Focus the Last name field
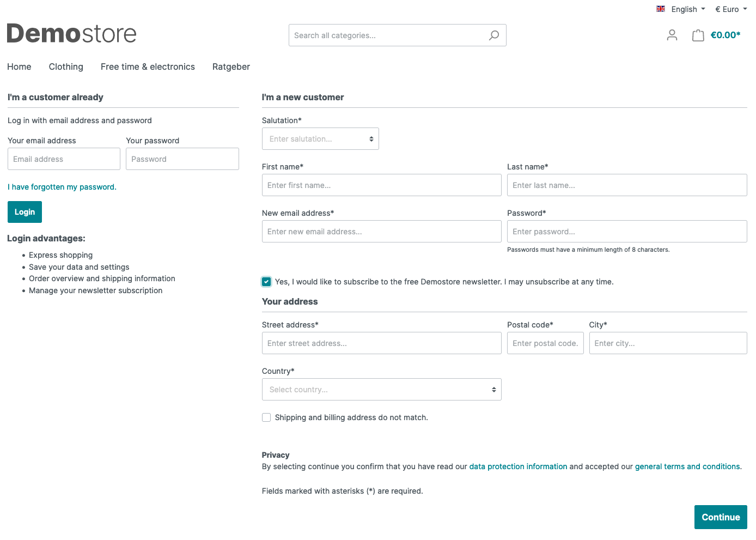 [x=627, y=185]
